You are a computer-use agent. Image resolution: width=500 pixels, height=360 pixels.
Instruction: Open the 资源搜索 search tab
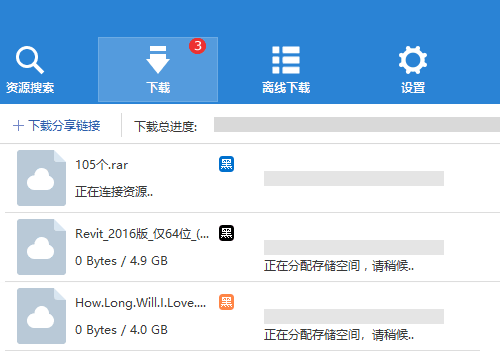pos(30,70)
